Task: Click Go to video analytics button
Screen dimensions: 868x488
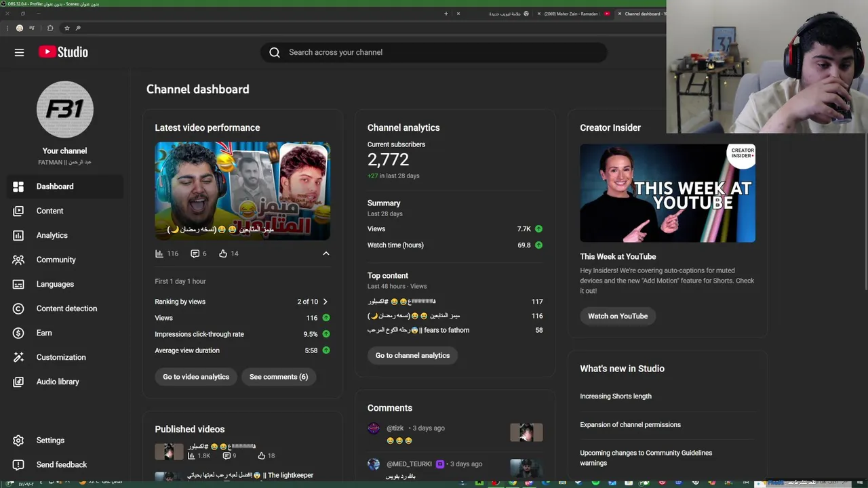Action: click(x=196, y=377)
